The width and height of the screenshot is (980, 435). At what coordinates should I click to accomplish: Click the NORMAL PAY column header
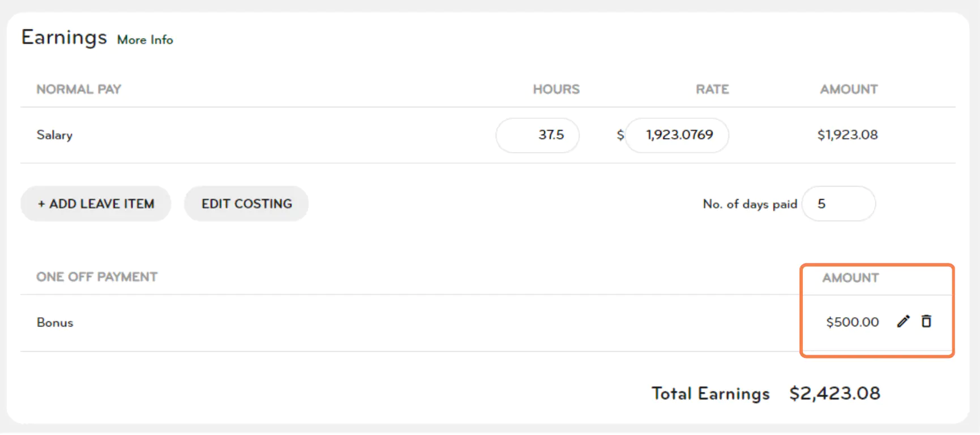[x=79, y=89]
